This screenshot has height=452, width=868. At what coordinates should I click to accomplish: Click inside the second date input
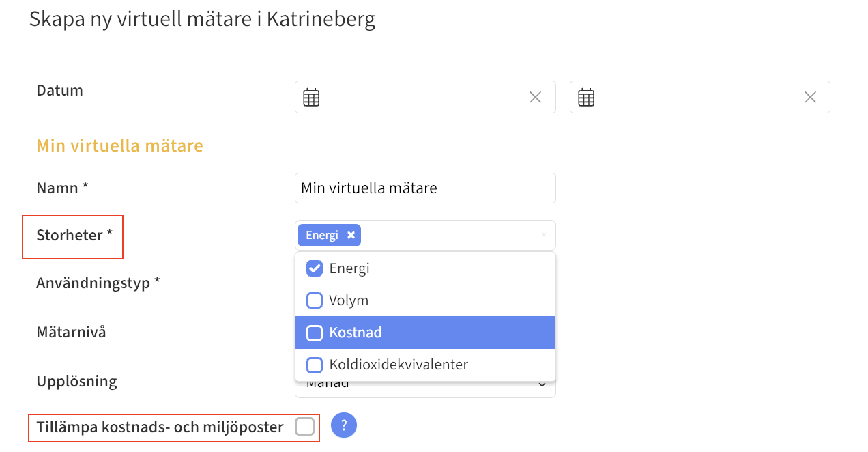(696, 98)
